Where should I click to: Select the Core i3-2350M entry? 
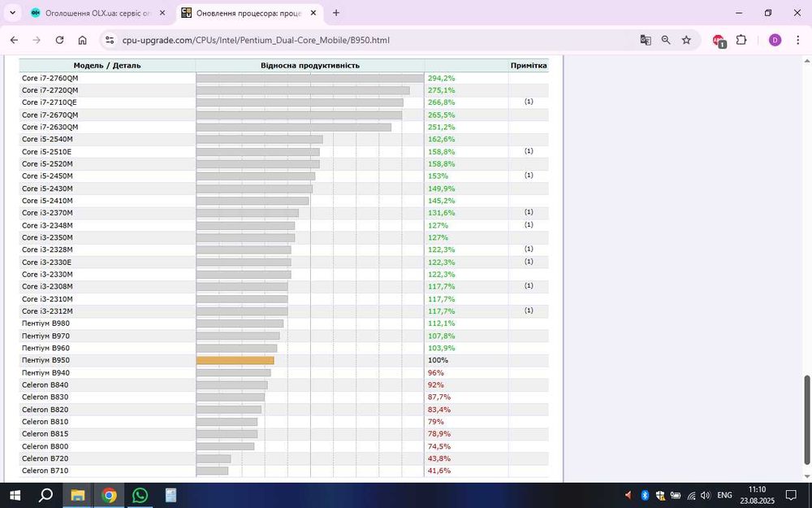(47, 237)
